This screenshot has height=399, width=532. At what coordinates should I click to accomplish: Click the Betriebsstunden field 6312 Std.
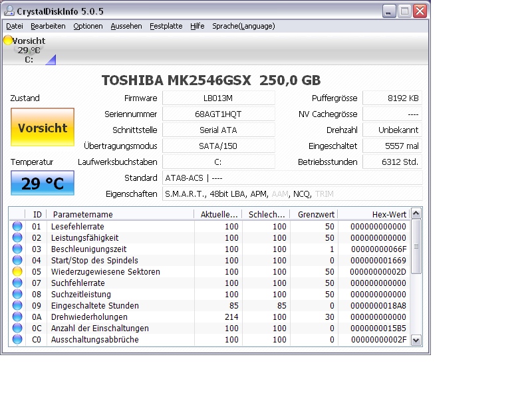[x=392, y=162]
